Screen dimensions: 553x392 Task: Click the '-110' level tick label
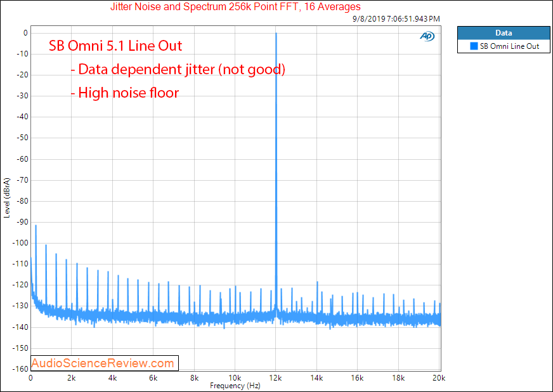click(20, 264)
